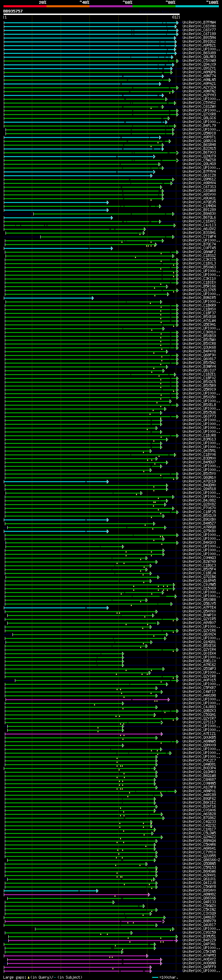Click the white query sequence bar
Viewport: 222px width, 980px height.
tap(92, 14)
